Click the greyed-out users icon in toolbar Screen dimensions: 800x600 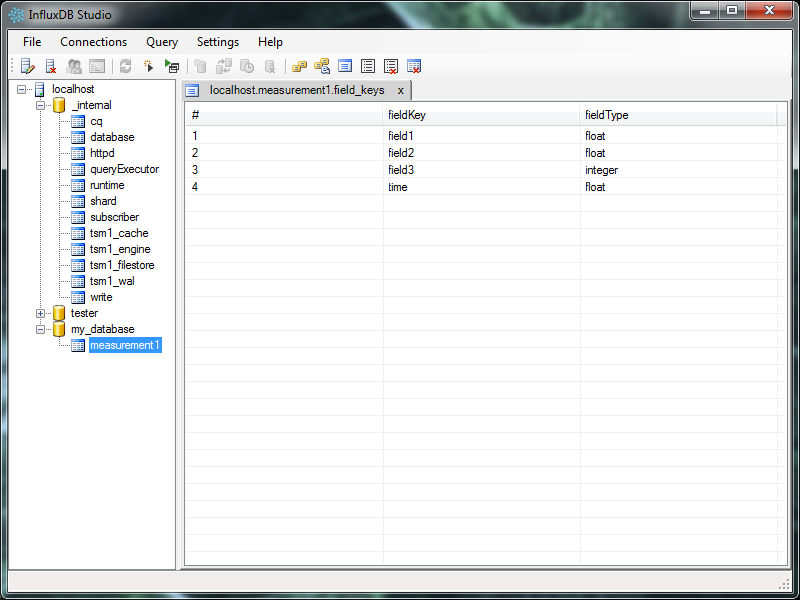(x=74, y=66)
